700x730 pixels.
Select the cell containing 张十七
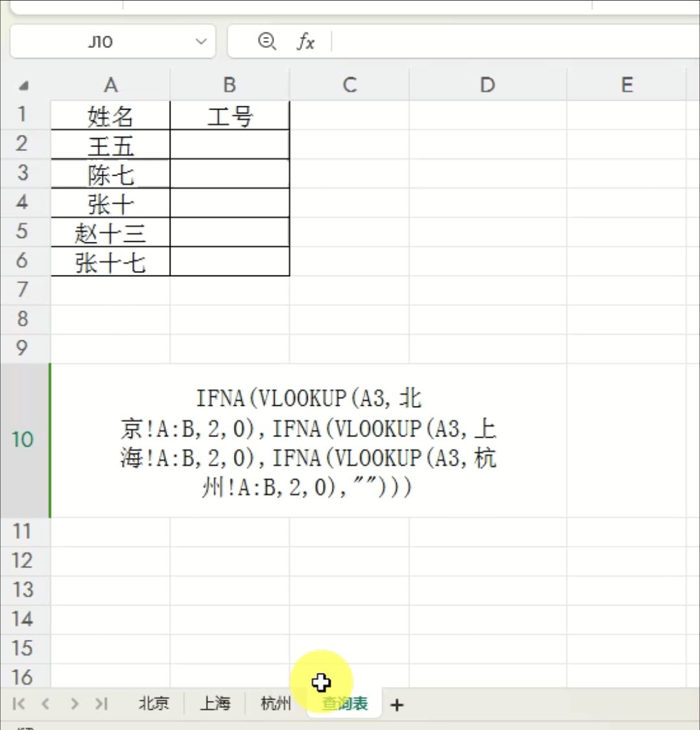point(110,261)
